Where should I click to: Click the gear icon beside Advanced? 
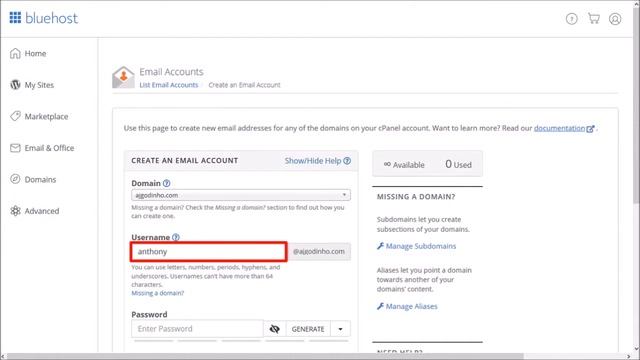point(15,211)
